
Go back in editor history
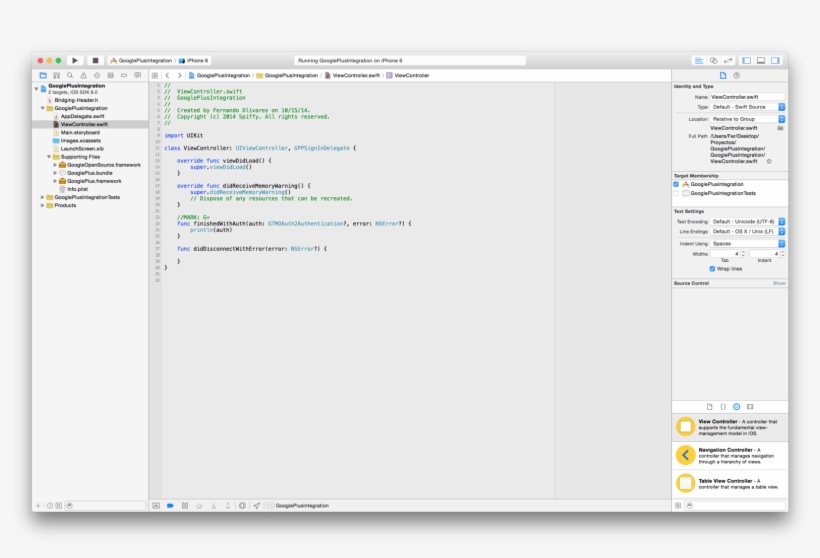(167, 75)
